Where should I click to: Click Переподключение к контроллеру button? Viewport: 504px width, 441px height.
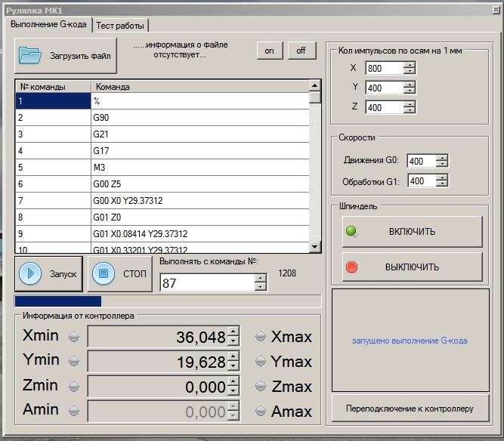click(x=410, y=409)
